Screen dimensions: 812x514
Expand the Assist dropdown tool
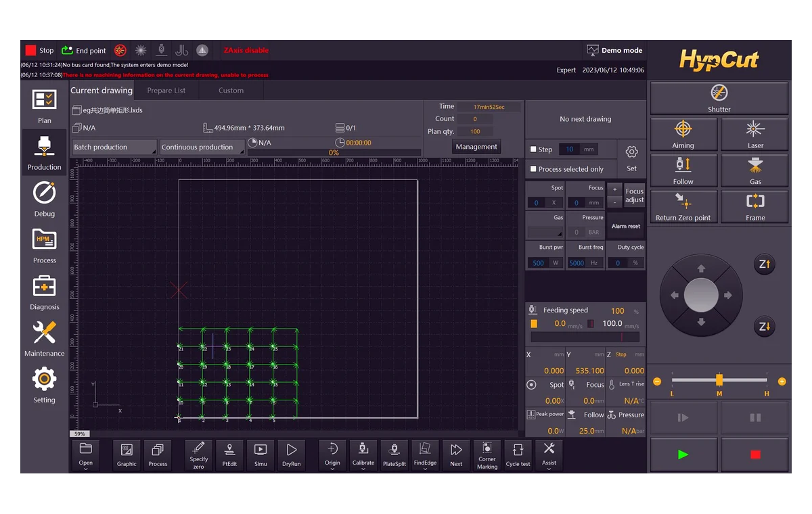pyautogui.click(x=549, y=455)
